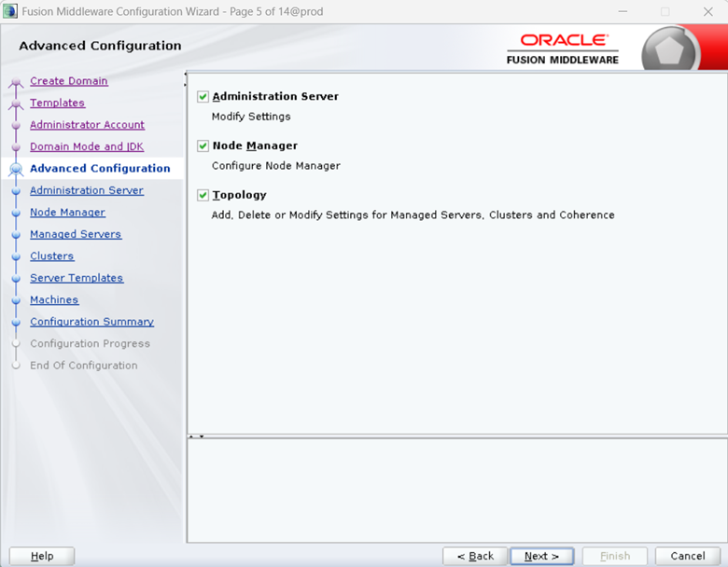
Task: Click the wizard title bar app icon
Action: (10, 11)
